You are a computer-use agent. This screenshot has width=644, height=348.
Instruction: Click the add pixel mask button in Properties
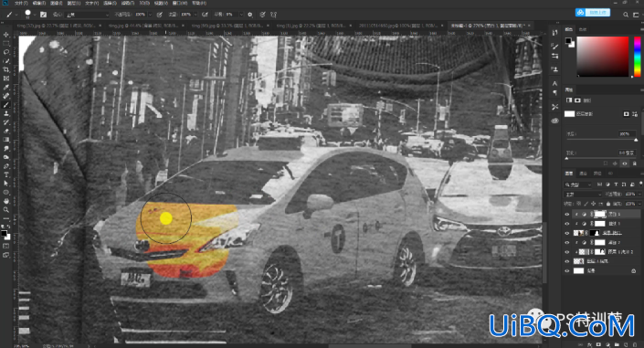click(626, 114)
